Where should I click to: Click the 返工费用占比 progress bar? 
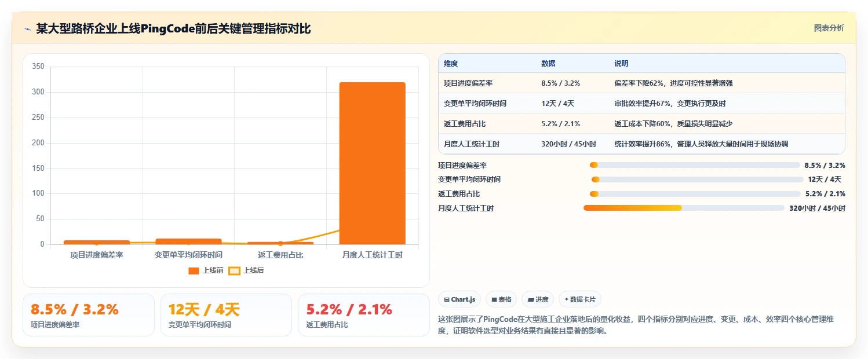695,194
